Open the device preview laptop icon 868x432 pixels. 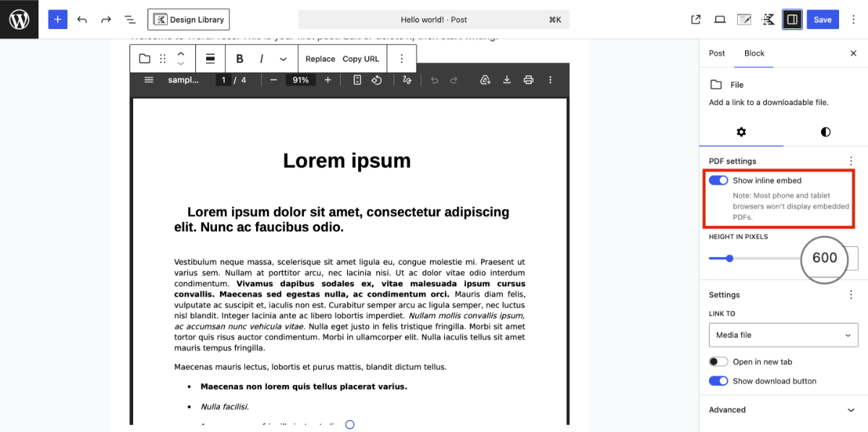point(720,20)
